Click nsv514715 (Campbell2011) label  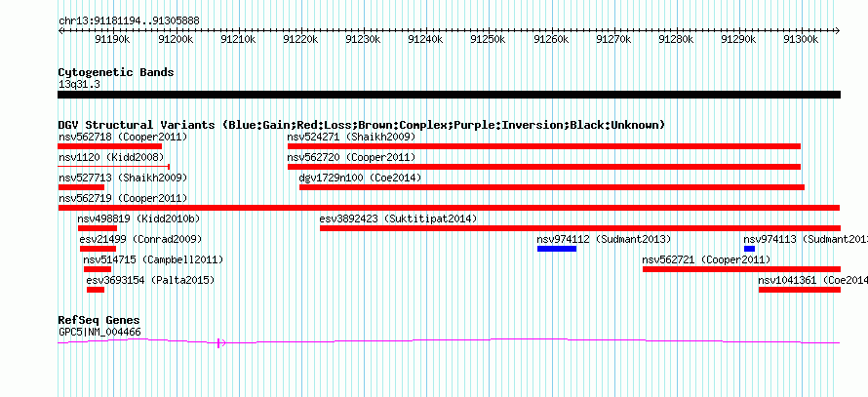click(x=153, y=259)
